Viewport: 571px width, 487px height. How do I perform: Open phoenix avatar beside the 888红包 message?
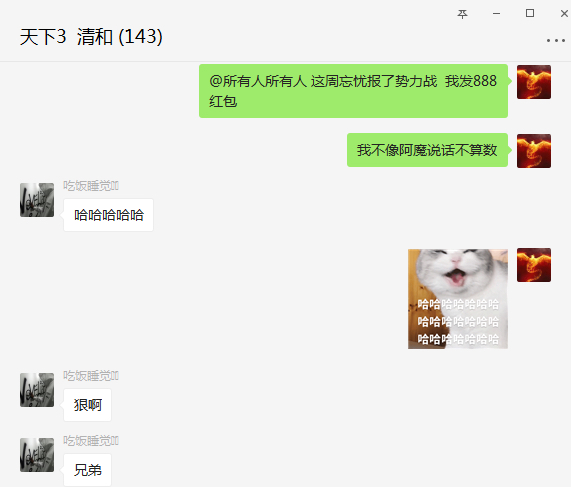pyautogui.click(x=533, y=82)
